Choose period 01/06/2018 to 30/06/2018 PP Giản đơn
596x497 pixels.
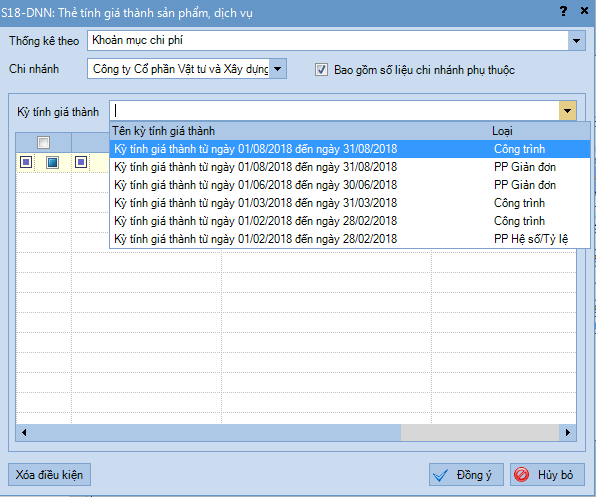350,185
